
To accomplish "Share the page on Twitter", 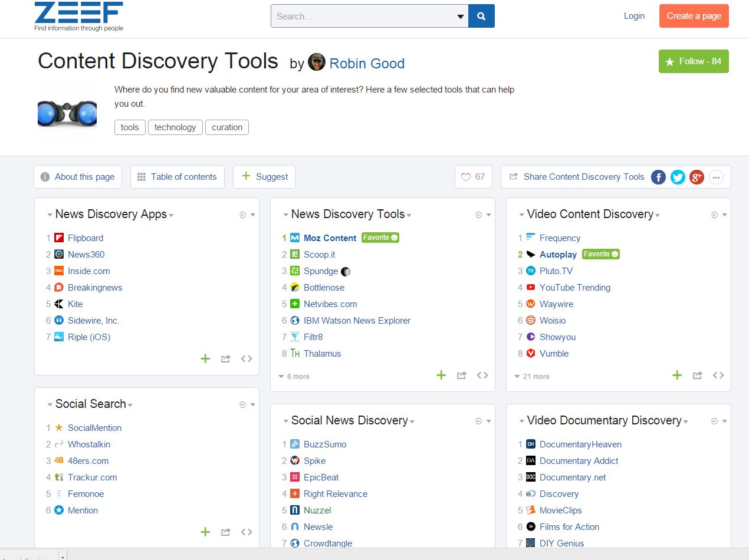I will [678, 177].
